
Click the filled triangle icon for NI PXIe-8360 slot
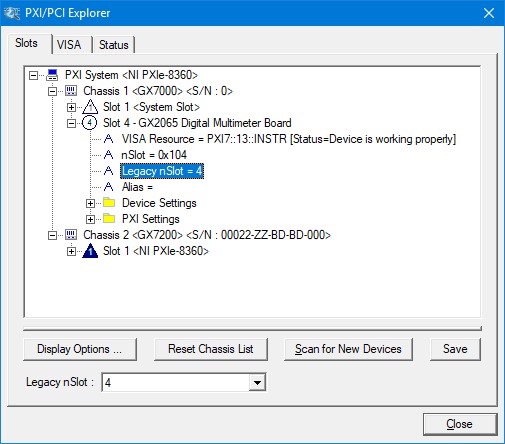(90, 251)
